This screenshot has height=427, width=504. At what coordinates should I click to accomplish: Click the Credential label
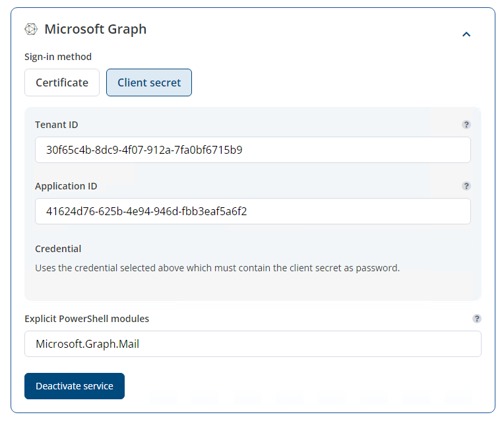(58, 249)
